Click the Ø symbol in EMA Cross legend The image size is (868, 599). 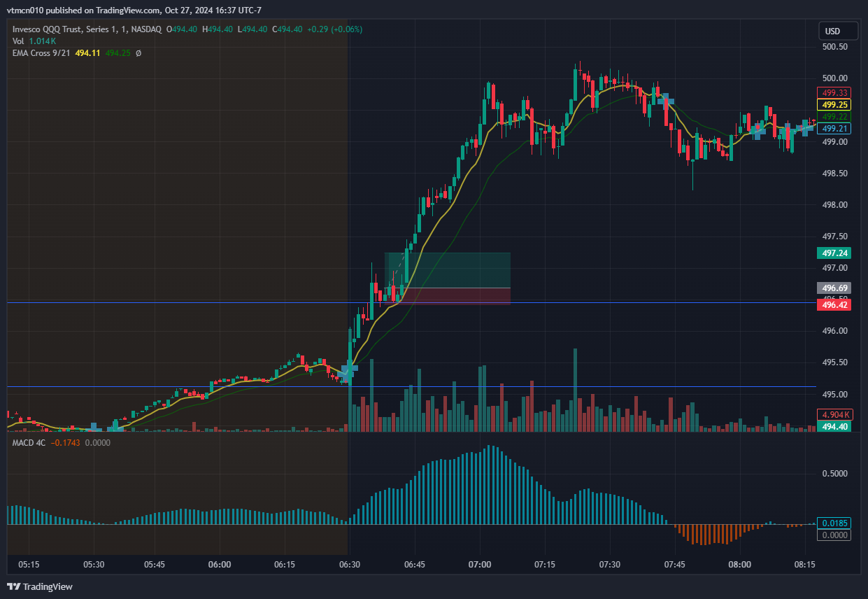pos(138,53)
